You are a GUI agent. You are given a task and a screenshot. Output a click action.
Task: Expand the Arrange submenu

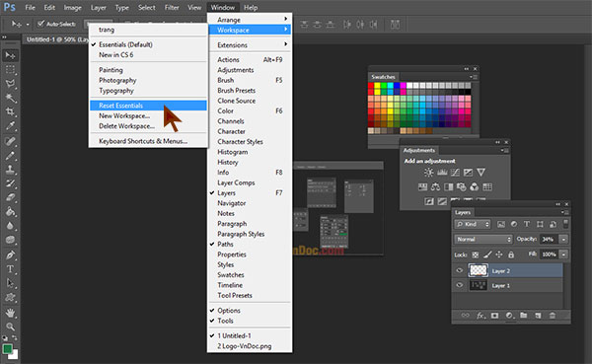[x=250, y=20]
